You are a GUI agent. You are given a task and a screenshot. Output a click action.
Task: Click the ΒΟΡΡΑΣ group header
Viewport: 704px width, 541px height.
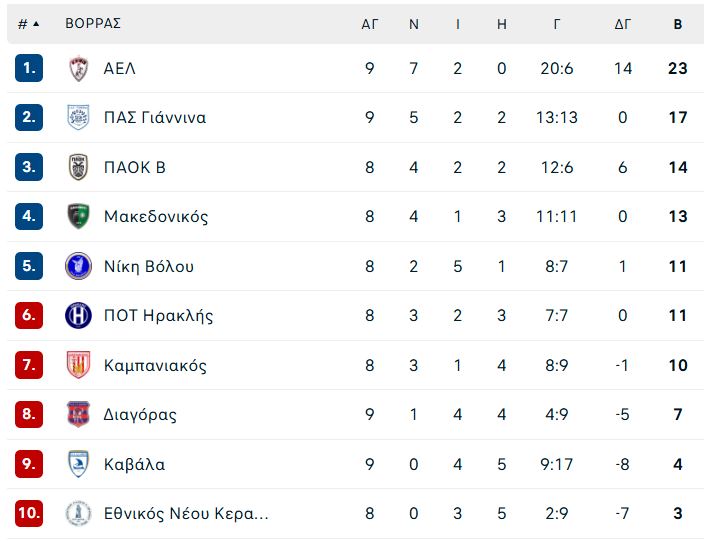93,24
